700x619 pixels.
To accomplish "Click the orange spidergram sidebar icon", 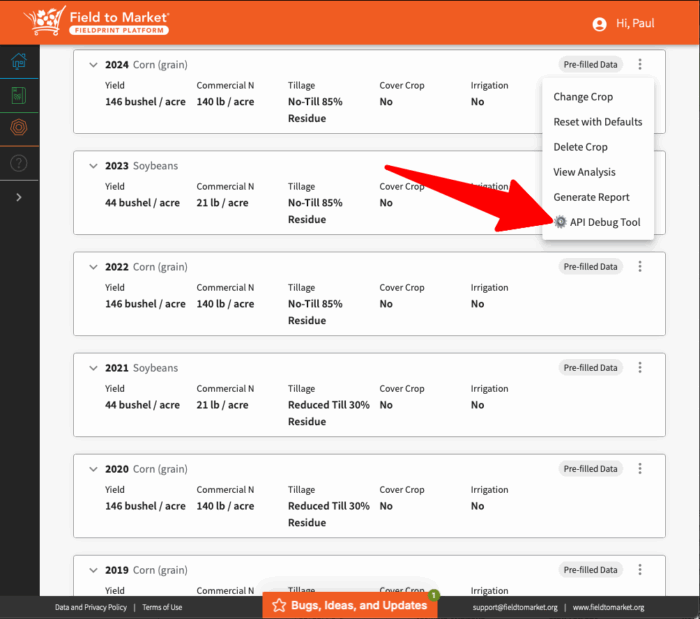I will [19, 128].
